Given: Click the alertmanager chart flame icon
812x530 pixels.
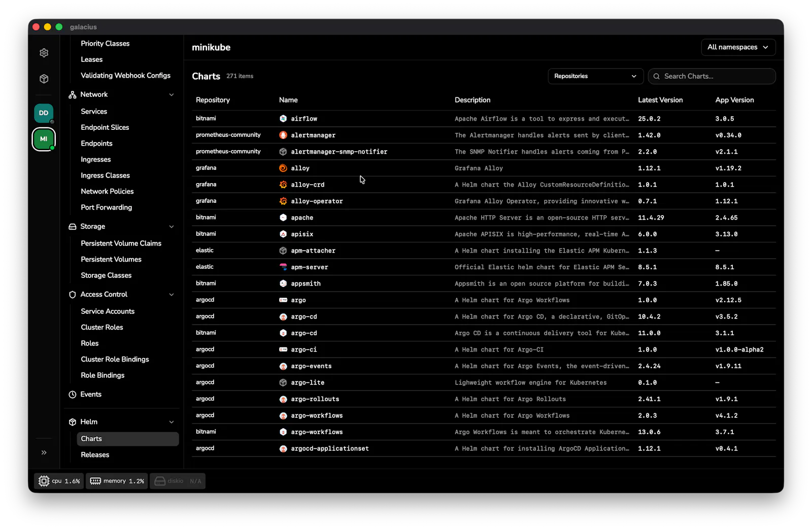Looking at the screenshot, I should click(x=283, y=135).
